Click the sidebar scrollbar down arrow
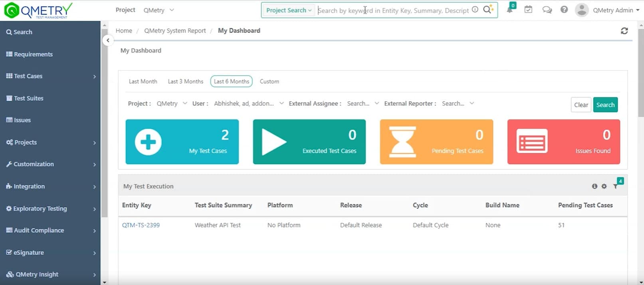The image size is (644, 285). [104, 282]
